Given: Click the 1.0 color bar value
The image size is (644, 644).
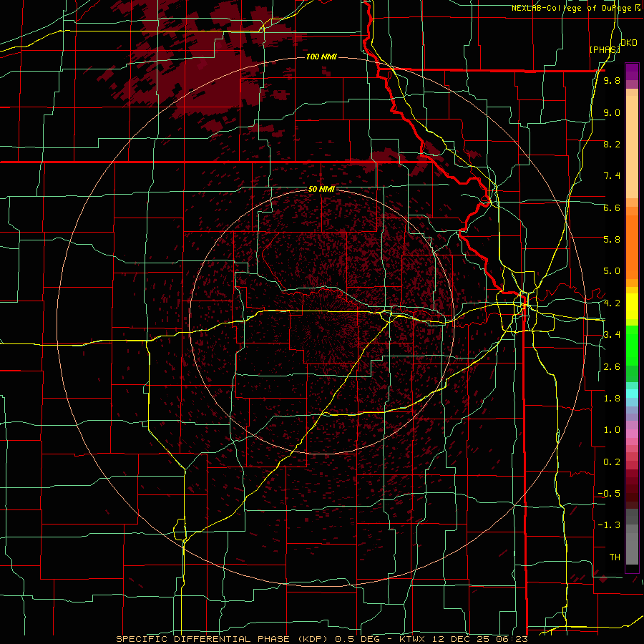Looking at the screenshot, I should click(x=612, y=430).
